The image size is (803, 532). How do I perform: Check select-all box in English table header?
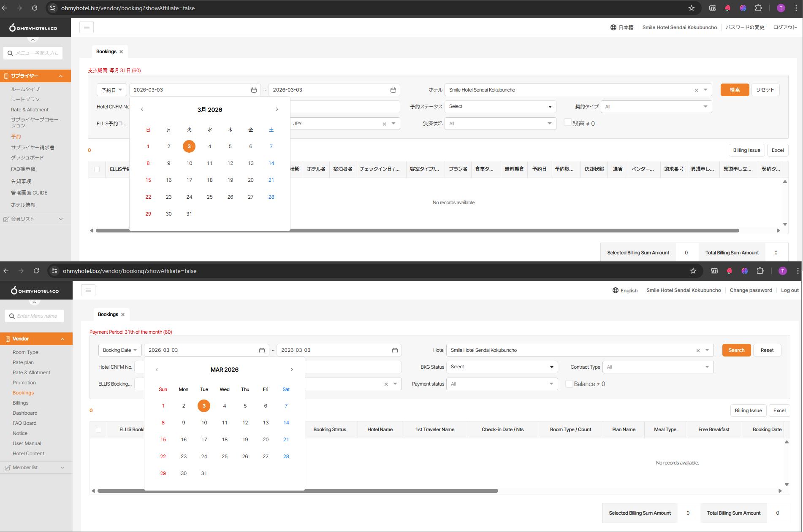coord(99,429)
